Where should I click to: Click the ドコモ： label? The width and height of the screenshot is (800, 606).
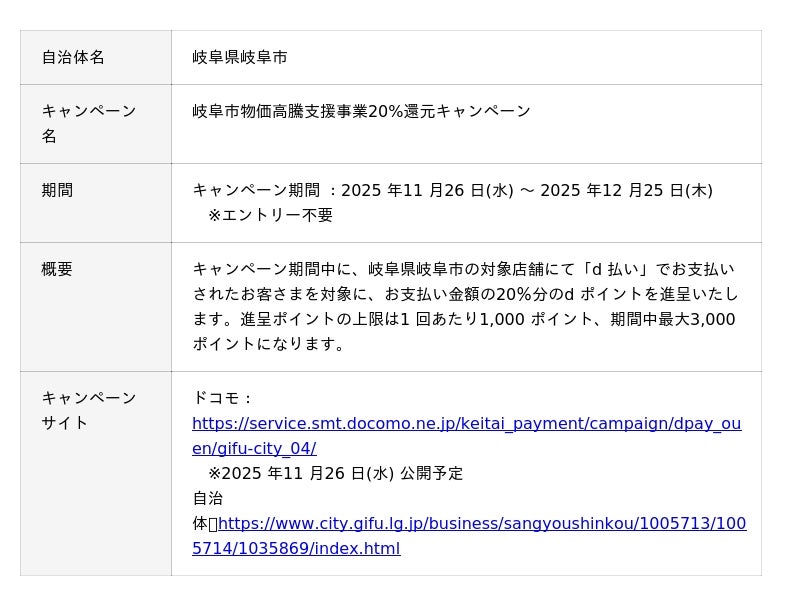click(224, 398)
